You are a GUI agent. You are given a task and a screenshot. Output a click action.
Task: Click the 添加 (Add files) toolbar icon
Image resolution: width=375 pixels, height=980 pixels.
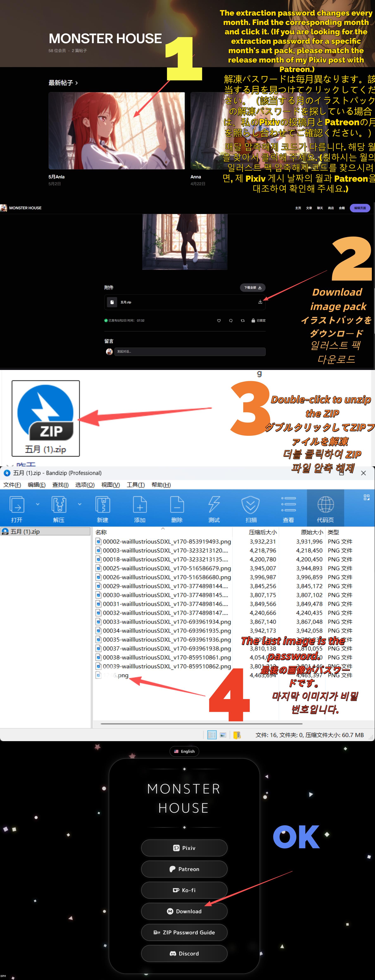[140, 505]
